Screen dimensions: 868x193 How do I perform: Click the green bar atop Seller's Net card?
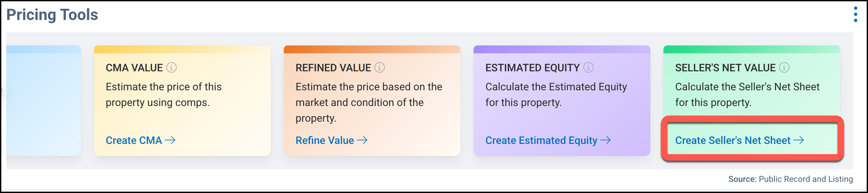pos(751,49)
